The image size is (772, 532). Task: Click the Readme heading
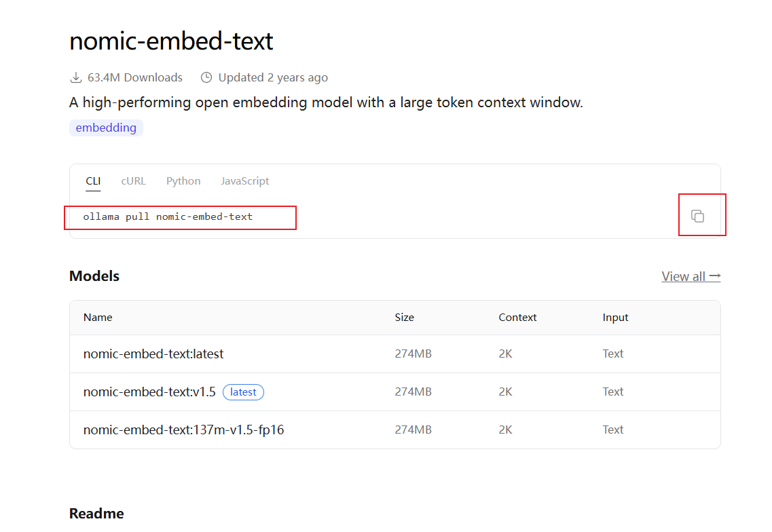[x=96, y=513]
